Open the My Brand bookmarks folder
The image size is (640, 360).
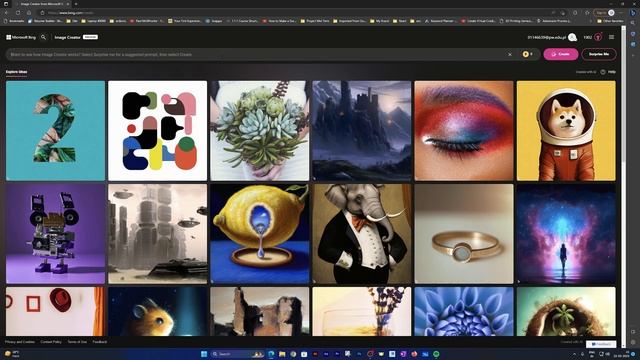pos(379,20)
